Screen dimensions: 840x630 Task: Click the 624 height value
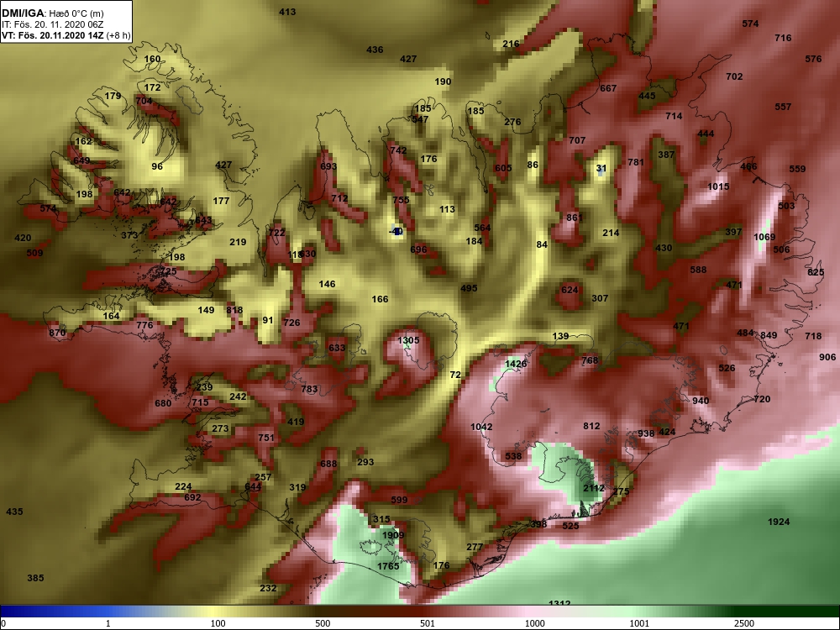coord(570,290)
